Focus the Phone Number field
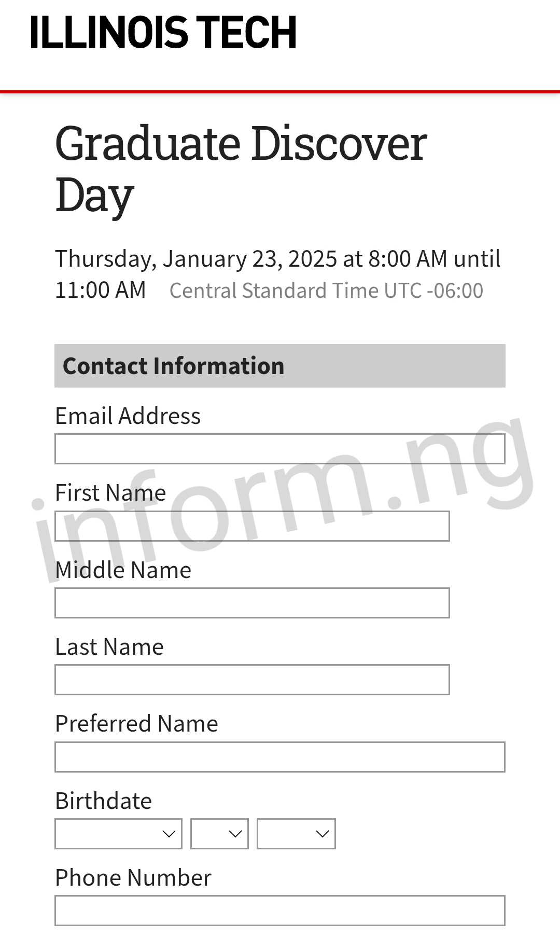This screenshot has width=560, height=936. [280, 911]
